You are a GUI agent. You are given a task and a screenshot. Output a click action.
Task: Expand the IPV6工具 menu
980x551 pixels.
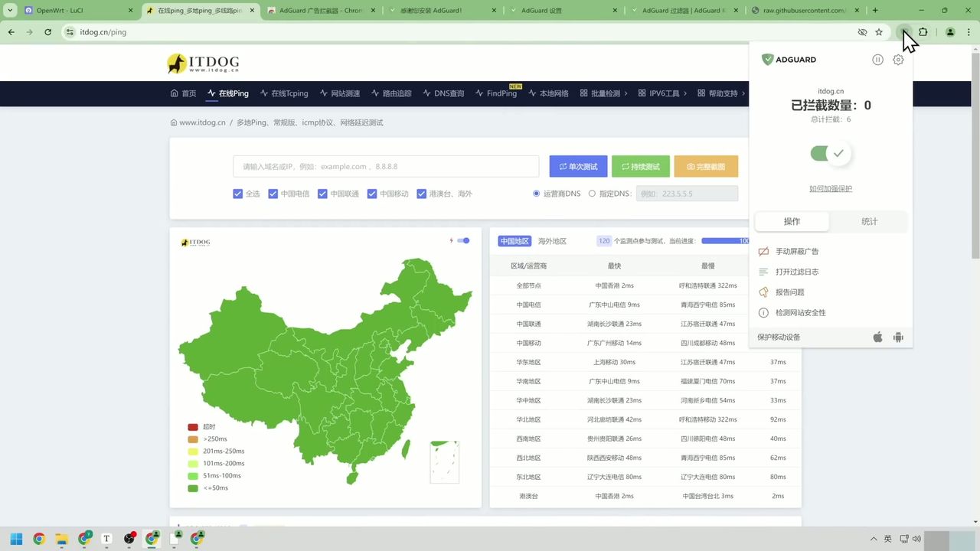pyautogui.click(x=665, y=93)
